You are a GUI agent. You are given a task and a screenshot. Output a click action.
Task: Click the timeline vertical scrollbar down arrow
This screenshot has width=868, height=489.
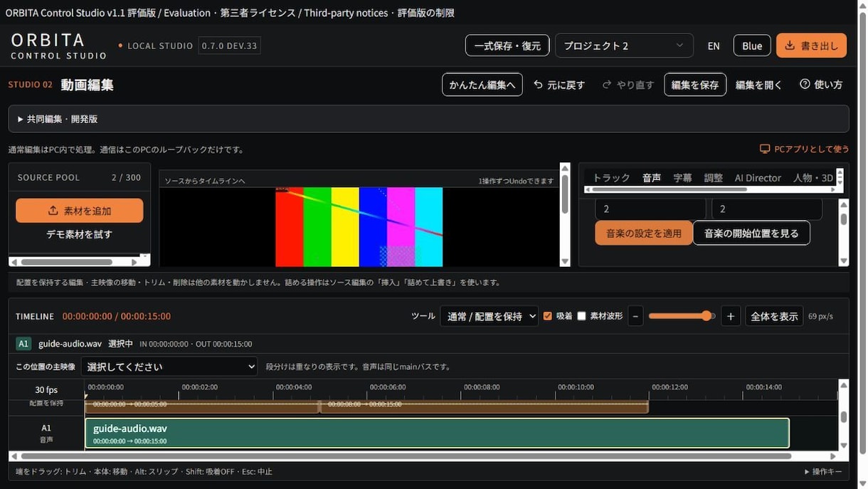tap(844, 445)
